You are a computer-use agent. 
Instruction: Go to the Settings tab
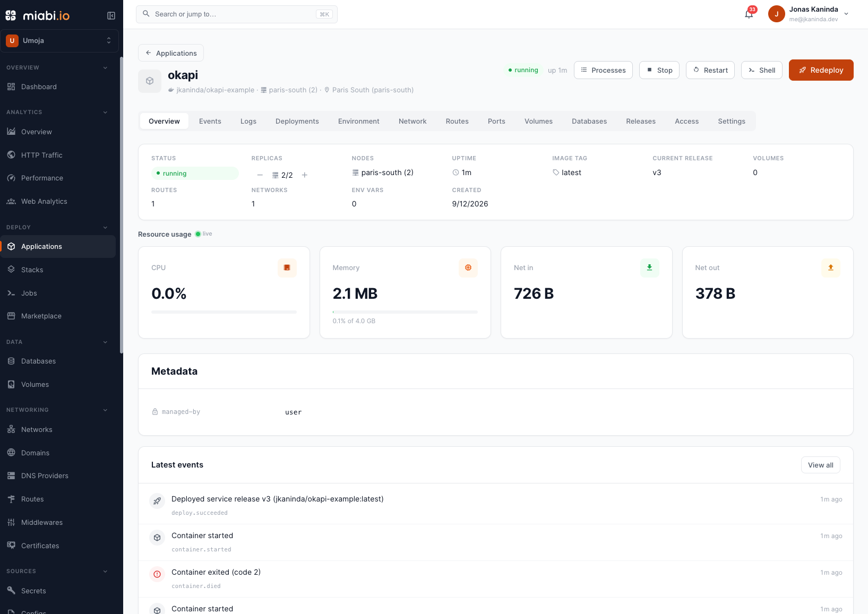[x=732, y=121]
